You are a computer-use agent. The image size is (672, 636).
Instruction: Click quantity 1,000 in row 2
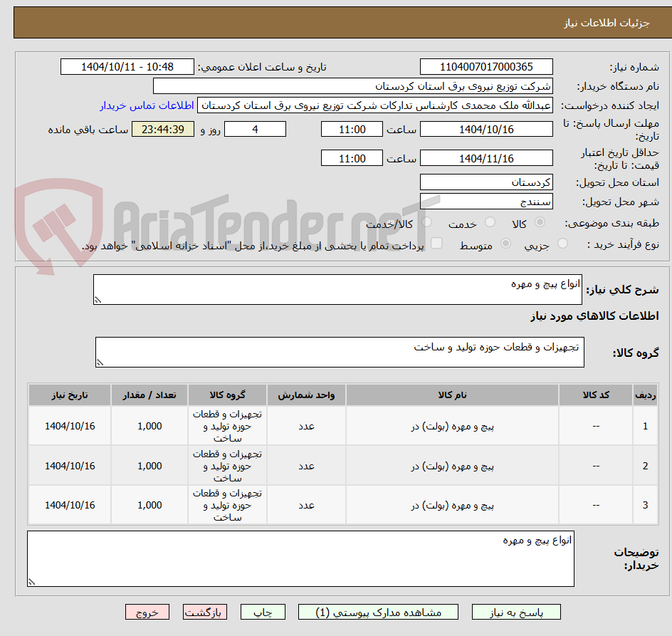tap(149, 466)
